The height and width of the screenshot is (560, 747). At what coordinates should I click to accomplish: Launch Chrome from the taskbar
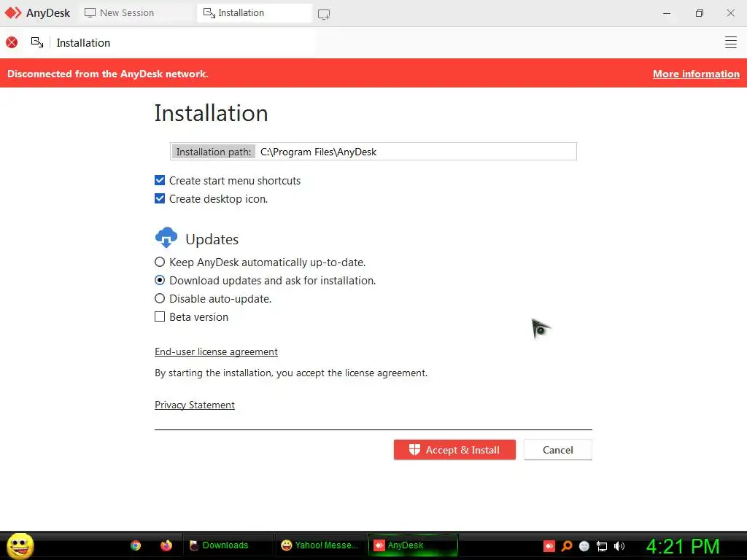tap(136, 545)
